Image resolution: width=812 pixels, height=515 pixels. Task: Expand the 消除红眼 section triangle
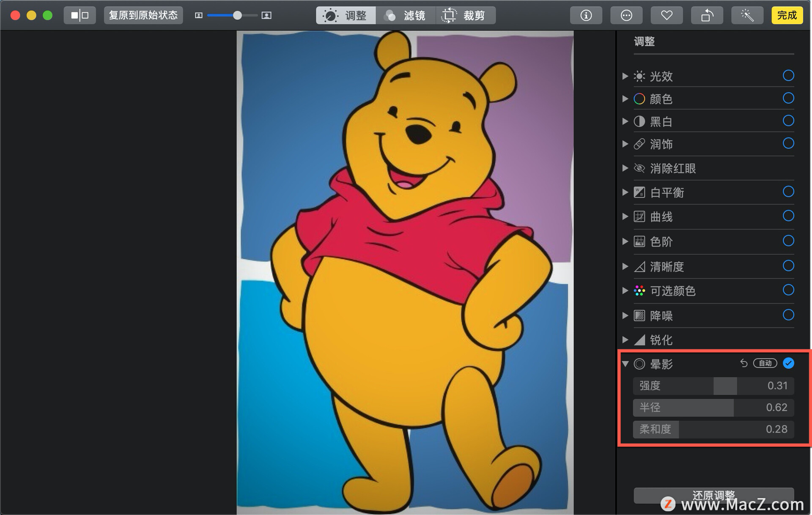pyautogui.click(x=625, y=168)
